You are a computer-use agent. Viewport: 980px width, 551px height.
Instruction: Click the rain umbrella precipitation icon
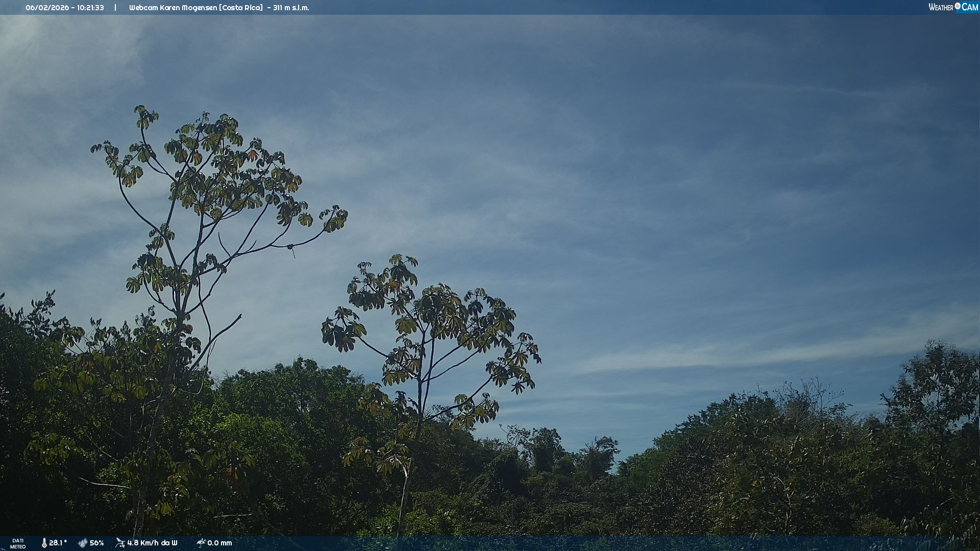click(x=201, y=543)
